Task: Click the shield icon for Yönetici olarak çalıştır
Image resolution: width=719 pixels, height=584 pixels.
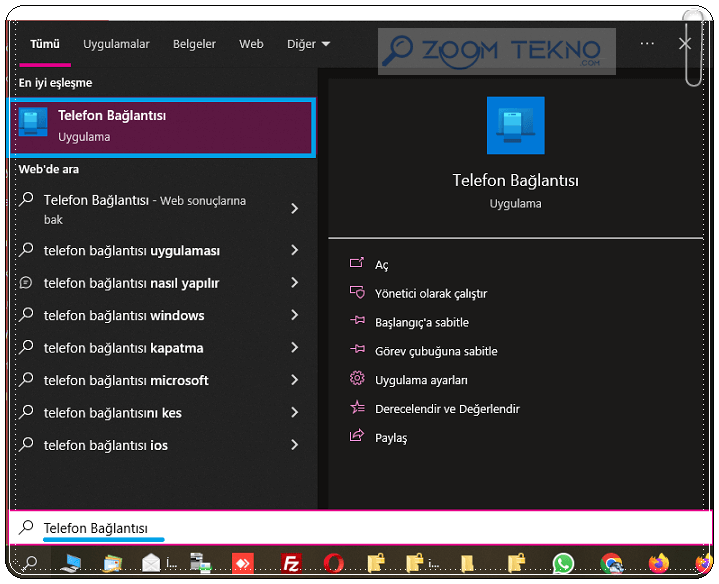Action: coord(357,292)
